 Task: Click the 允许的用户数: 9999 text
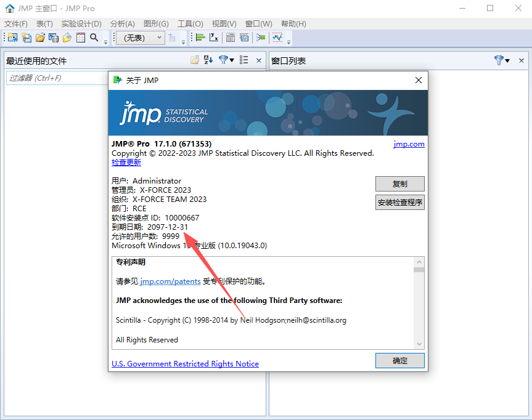[145, 236]
